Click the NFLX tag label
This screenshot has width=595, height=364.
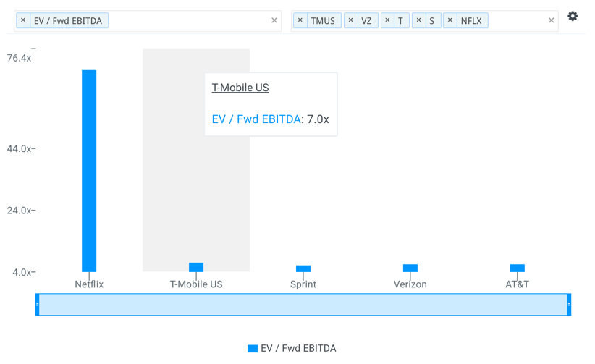pyautogui.click(x=471, y=21)
